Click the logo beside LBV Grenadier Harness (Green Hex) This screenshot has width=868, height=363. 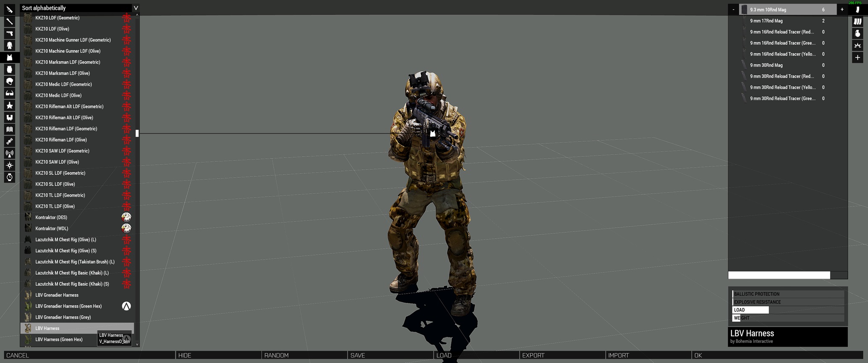(x=126, y=306)
